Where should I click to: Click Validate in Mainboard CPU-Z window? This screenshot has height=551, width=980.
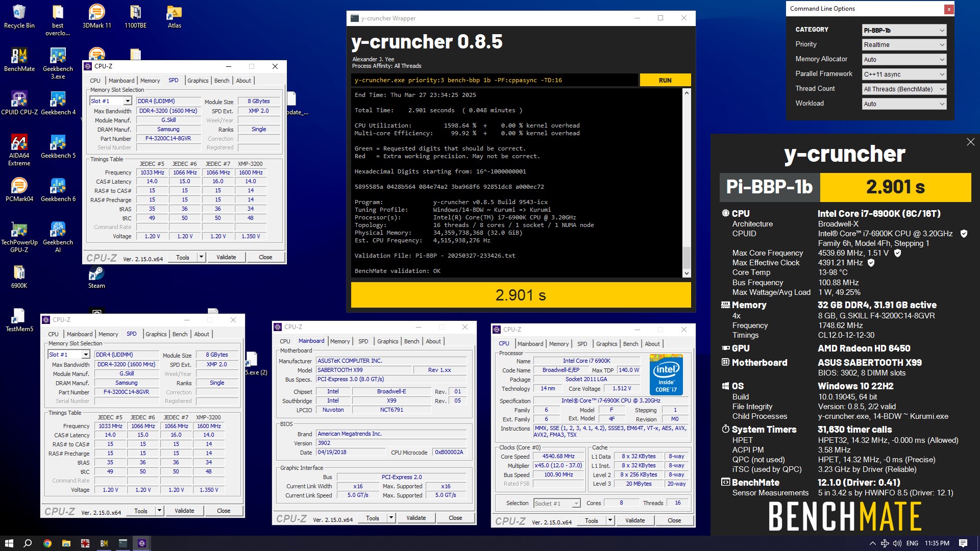point(416,518)
